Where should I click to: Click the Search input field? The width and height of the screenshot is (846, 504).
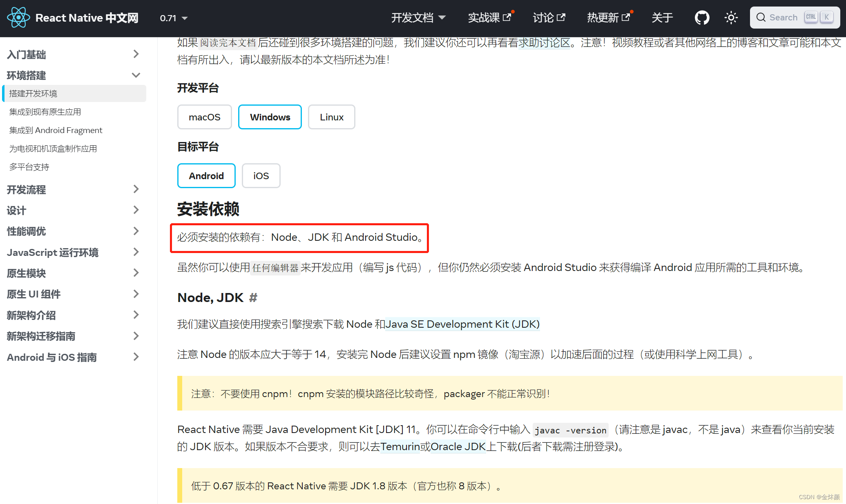pos(795,18)
